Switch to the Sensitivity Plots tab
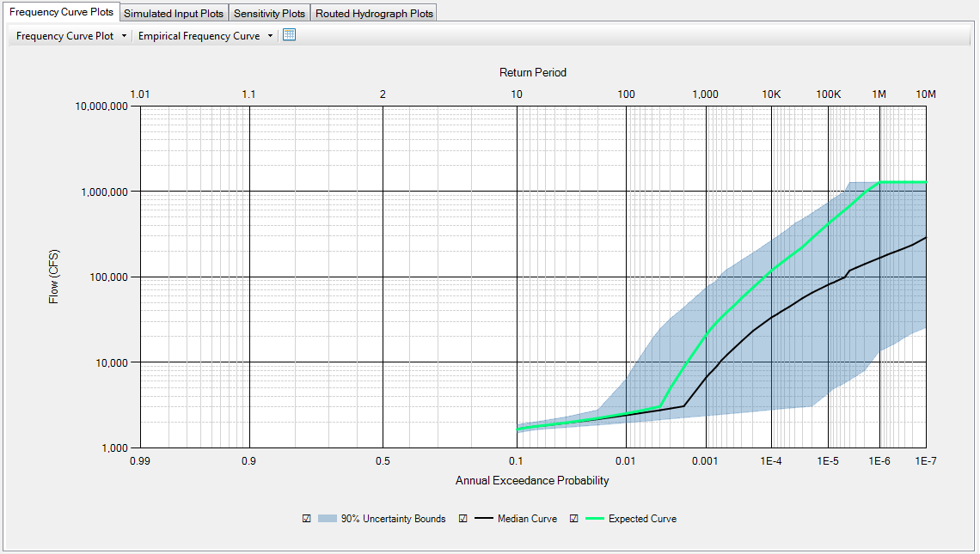This screenshot has height=554, width=980. pos(269,13)
